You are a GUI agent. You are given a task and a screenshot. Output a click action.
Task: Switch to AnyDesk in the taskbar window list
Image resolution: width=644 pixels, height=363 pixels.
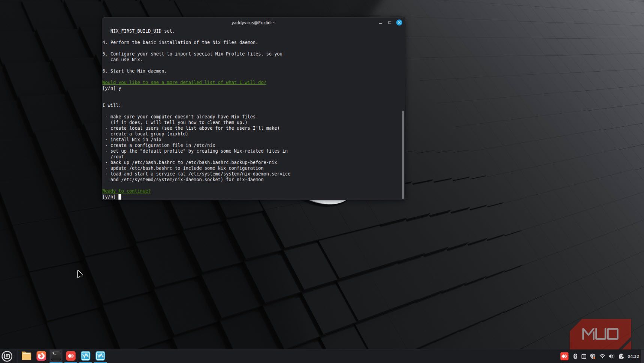pos(71,356)
